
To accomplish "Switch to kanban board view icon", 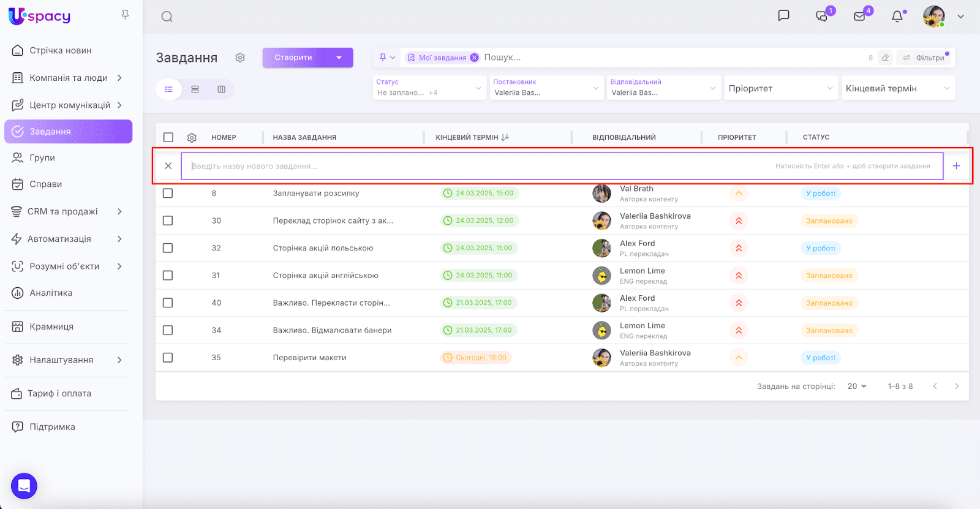I will (221, 89).
